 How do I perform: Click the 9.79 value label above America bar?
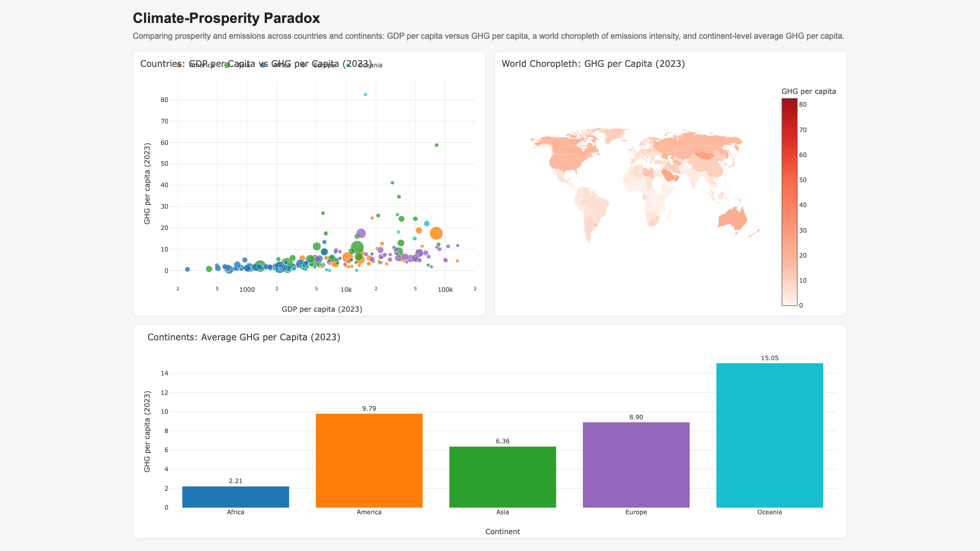[x=369, y=409]
